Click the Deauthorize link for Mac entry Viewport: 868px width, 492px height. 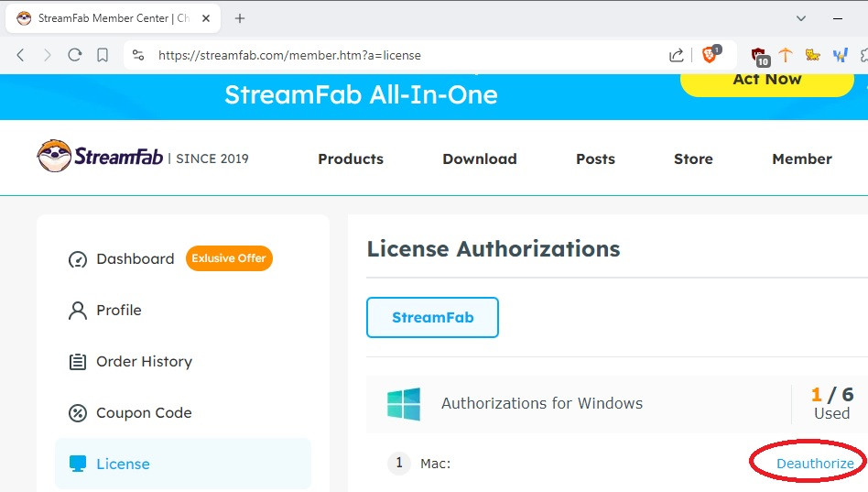point(815,464)
